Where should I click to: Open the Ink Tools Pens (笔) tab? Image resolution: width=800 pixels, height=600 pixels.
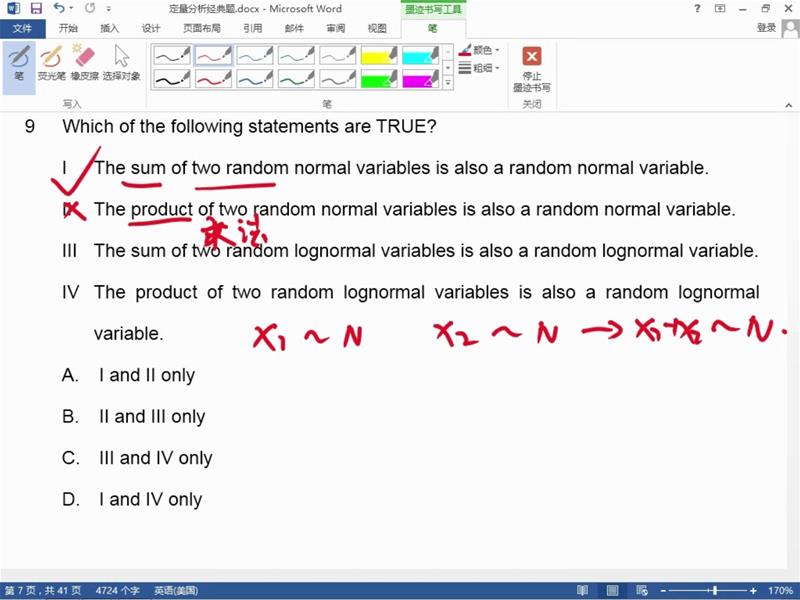point(433,29)
